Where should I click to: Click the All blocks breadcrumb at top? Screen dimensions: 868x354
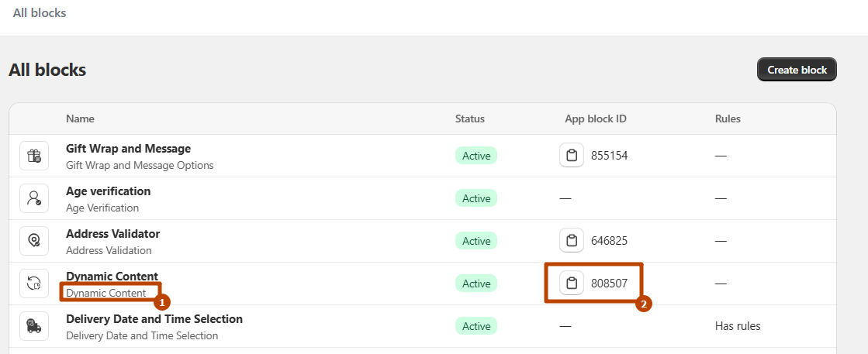click(40, 13)
